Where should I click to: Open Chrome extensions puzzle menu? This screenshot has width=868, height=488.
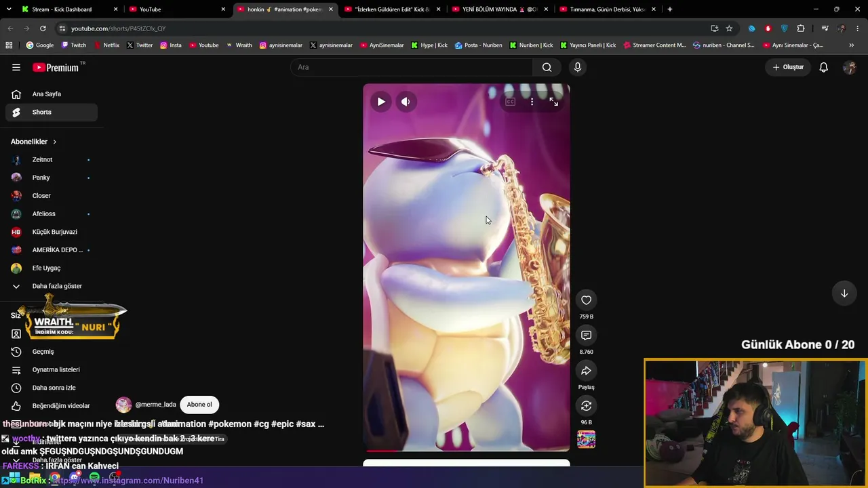pos(801,28)
